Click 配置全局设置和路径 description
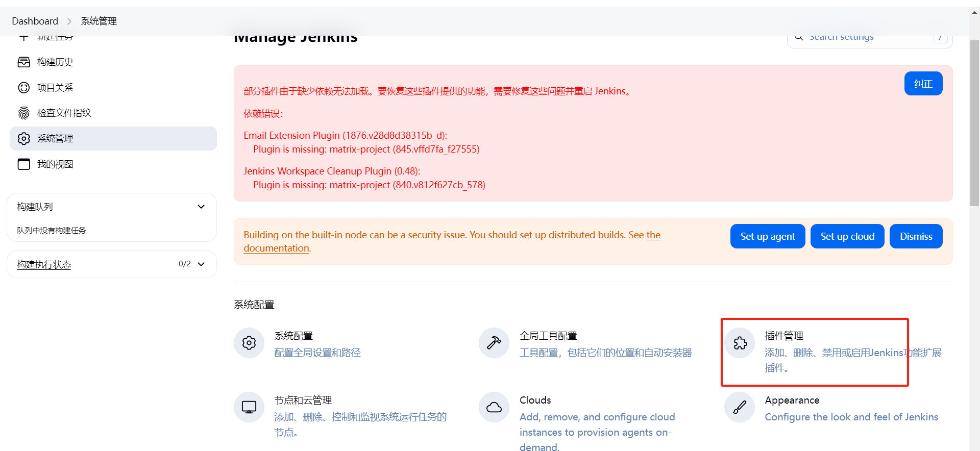The image size is (980, 451). (x=317, y=353)
